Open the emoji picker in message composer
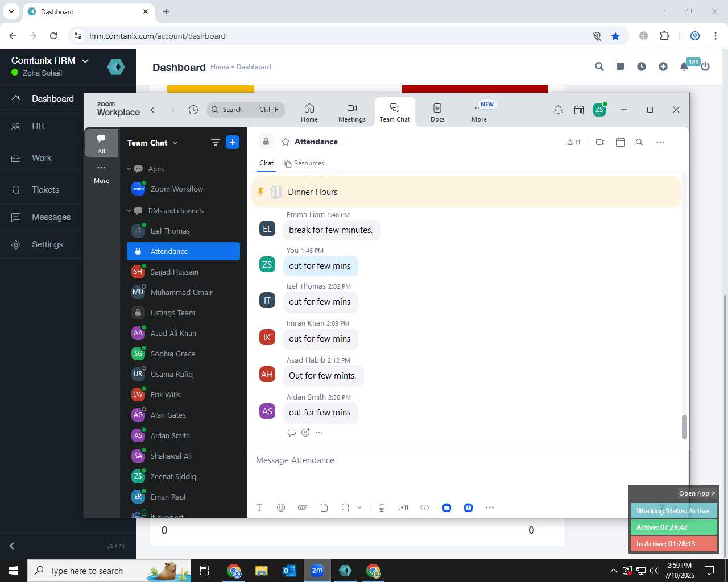 pyautogui.click(x=281, y=508)
